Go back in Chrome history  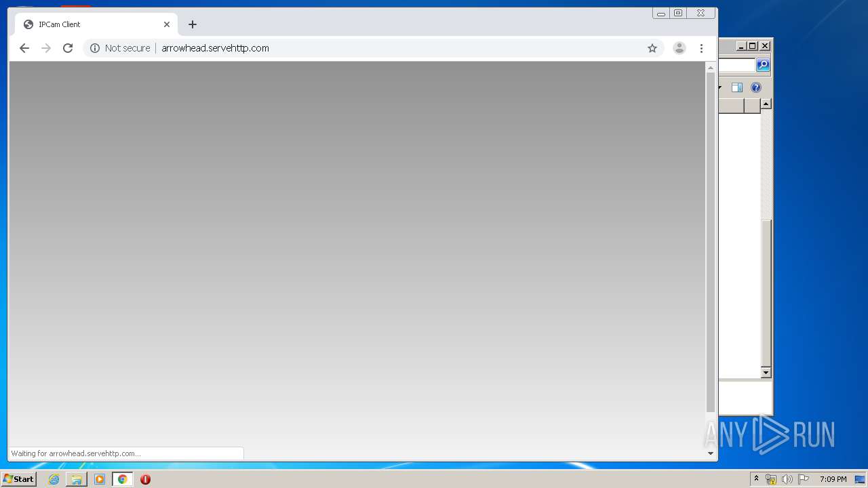(x=24, y=48)
